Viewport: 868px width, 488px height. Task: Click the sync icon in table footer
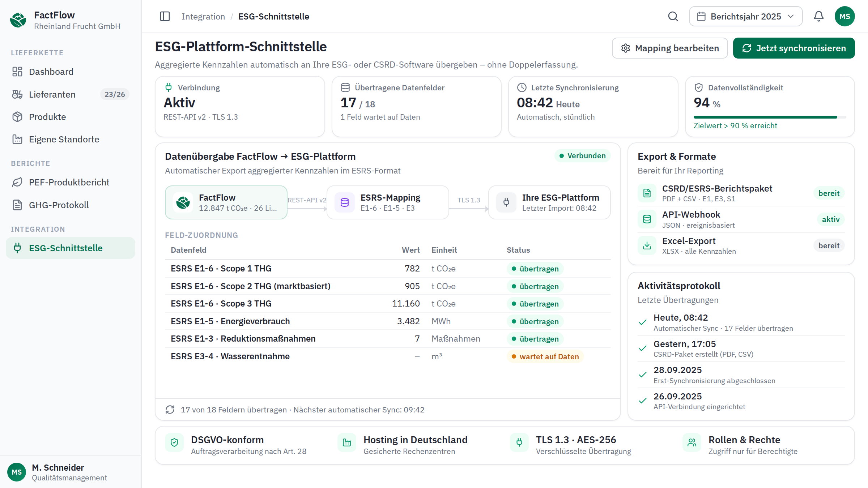coord(170,410)
